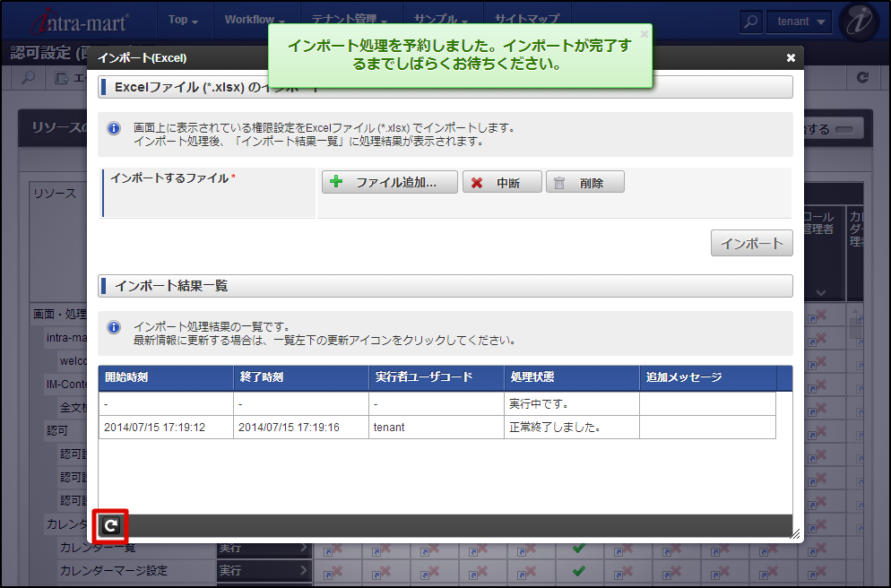Refresh the import results list

tap(109, 526)
